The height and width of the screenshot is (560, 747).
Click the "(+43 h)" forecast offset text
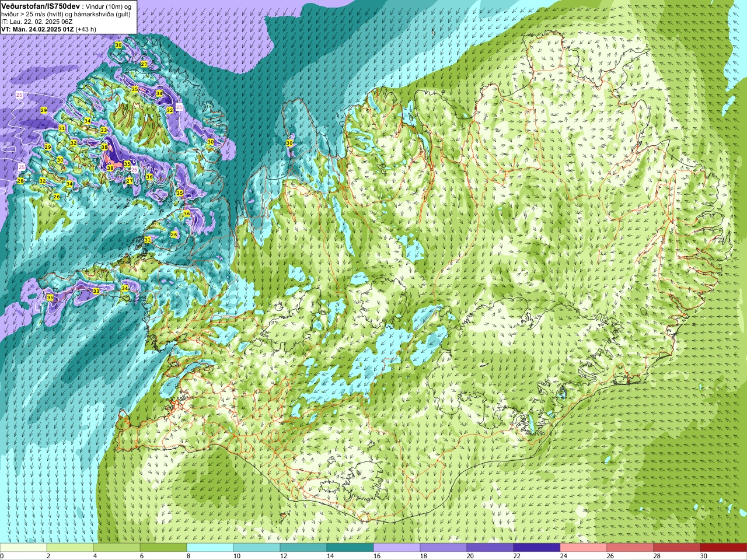[x=86, y=29]
